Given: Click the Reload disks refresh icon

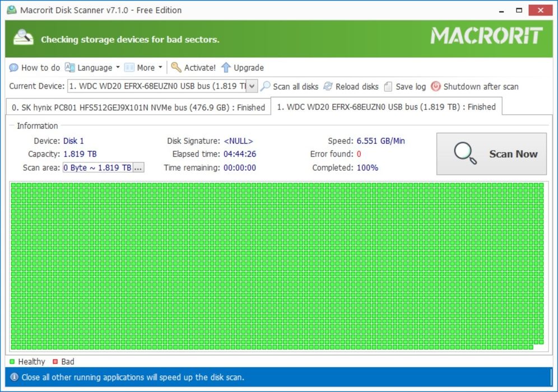Looking at the screenshot, I should tap(328, 86).
